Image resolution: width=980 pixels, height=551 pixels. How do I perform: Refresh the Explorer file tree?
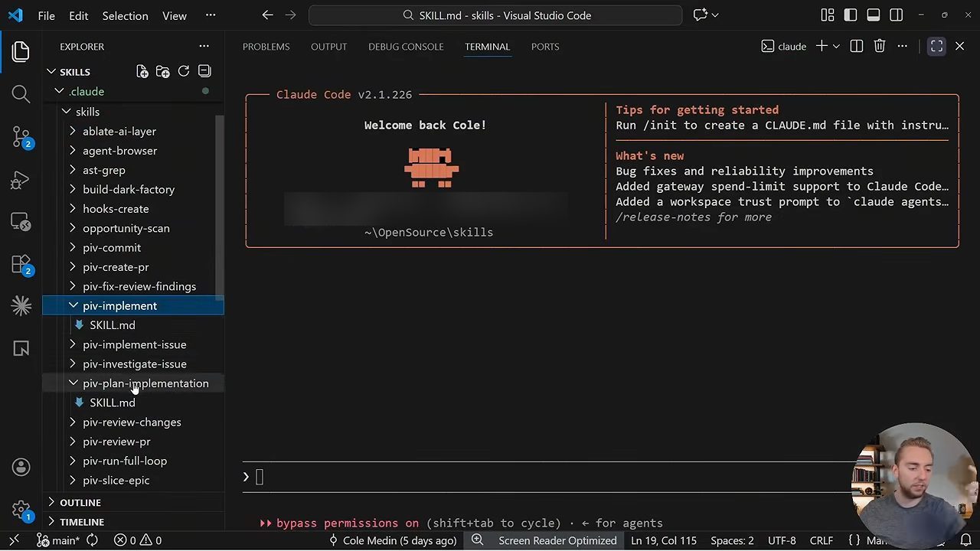pyautogui.click(x=184, y=71)
